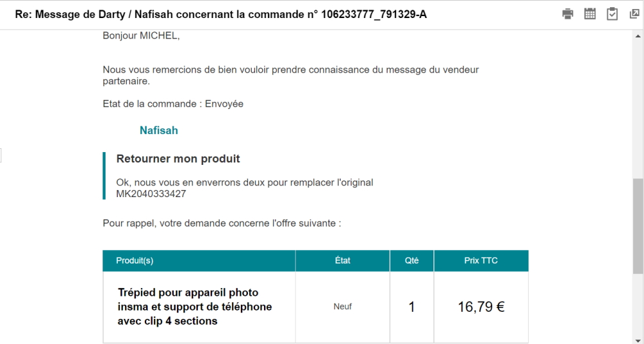The width and height of the screenshot is (644, 344).
Task: Click the calendar icon to create event
Action: point(590,14)
